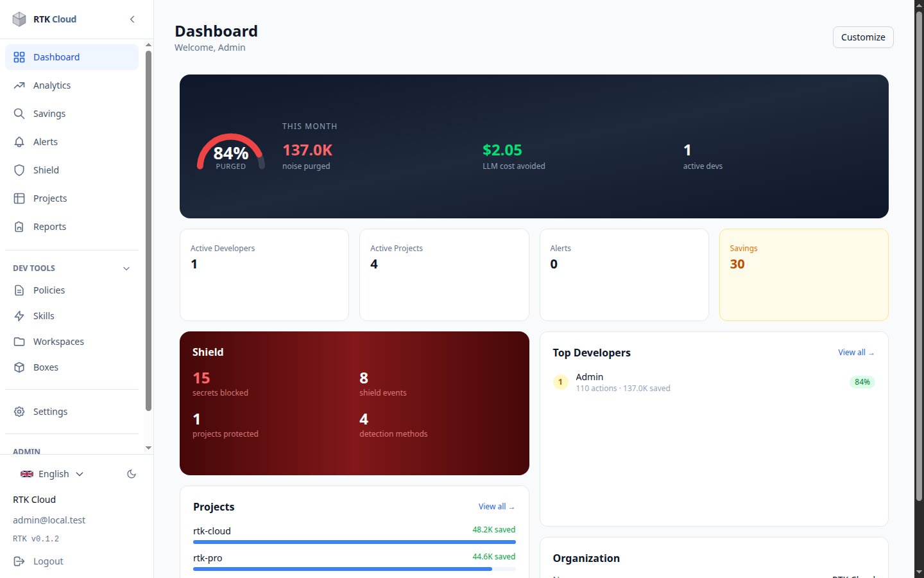Click the Workspaces folder icon
924x578 pixels.
[19, 342]
